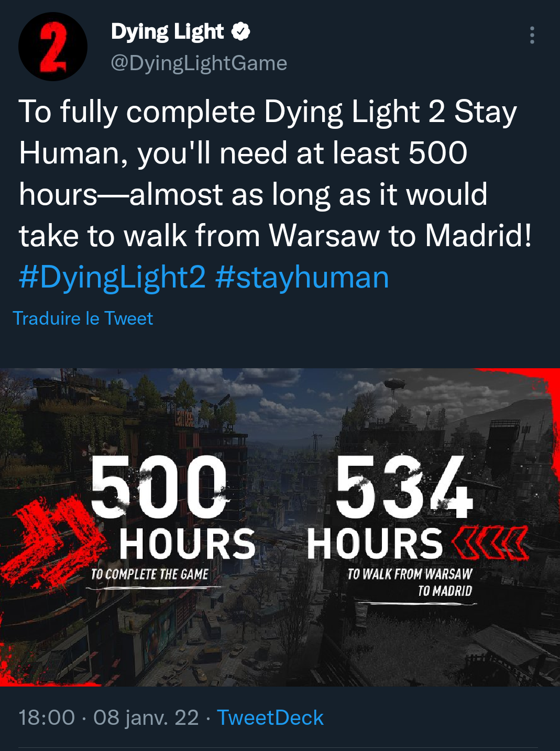Viewport: 560px width, 751px height.
Task: Click the red chevrons next to 534 HOURS
Action: (x=490, y=545)
